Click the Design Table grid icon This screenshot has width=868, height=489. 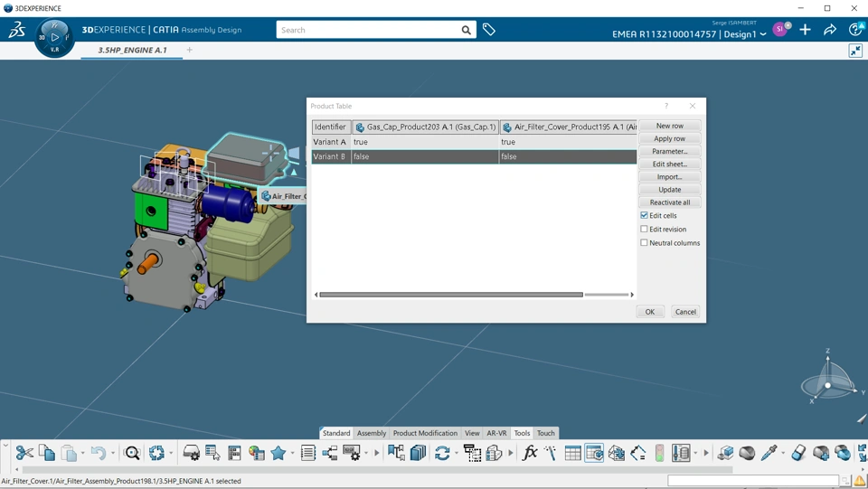[x=572, y=453]
